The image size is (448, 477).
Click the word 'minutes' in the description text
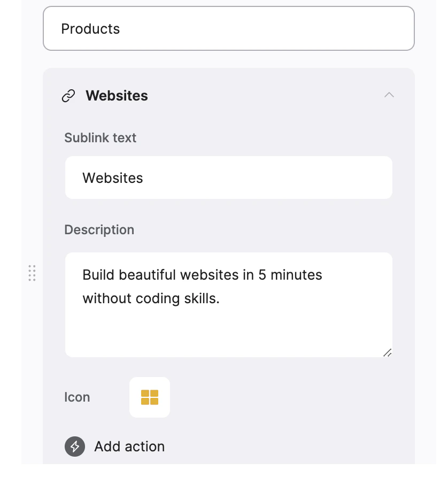[296, 275]
